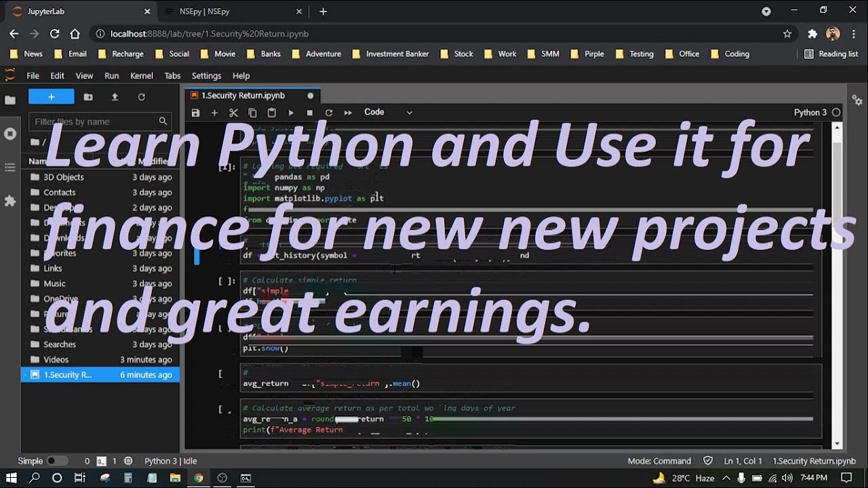Select the 3D Objects folder
The width and height of the screenshot is (868, 488).
coord(100,177)
